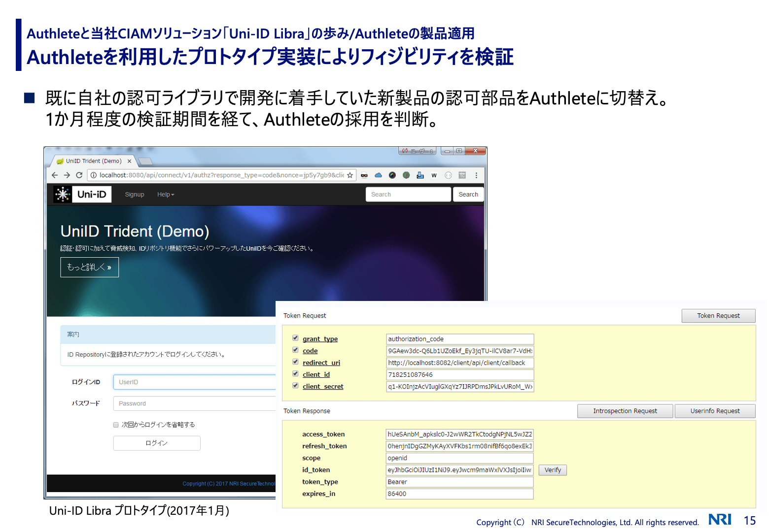Toggle the 次回からログインを省略する checkbox

[x=116, y=425]
